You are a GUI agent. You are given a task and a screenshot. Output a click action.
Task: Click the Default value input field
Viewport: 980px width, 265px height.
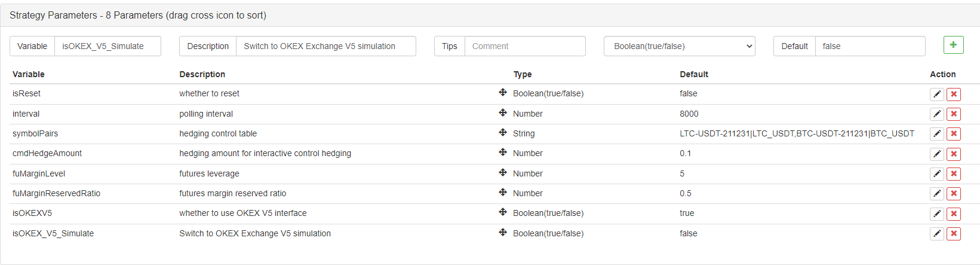(870, 46)
